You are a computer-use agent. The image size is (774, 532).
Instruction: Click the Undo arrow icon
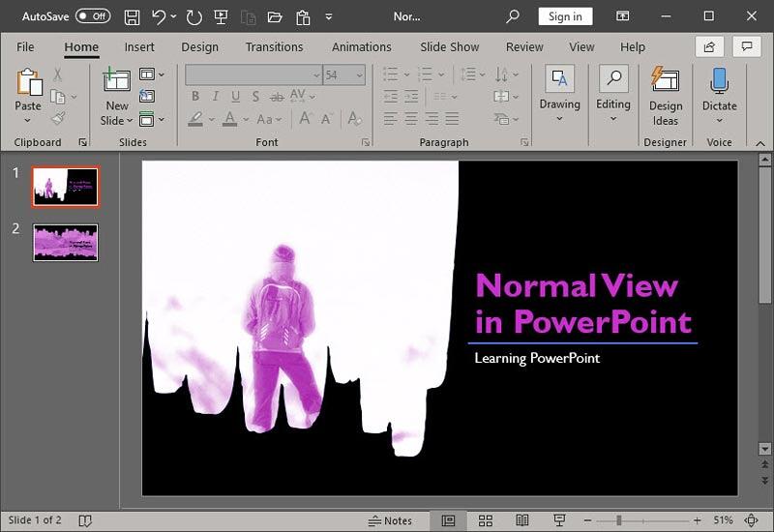159,16
